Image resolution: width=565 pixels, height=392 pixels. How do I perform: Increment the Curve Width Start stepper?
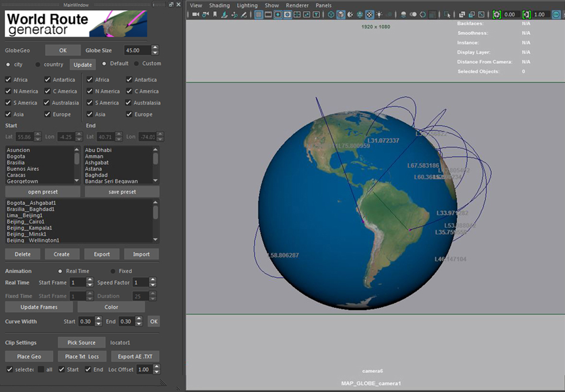99,319
